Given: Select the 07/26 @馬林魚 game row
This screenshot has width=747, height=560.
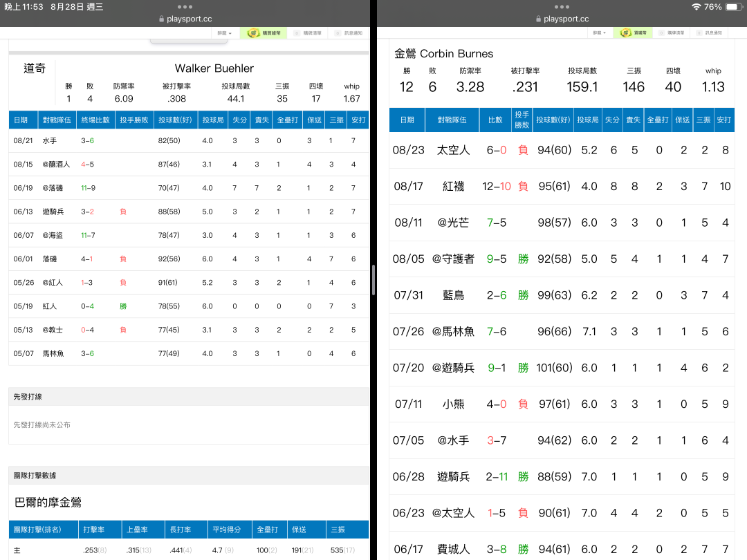Looking at the screenshot, I should (x=562, y=331).
